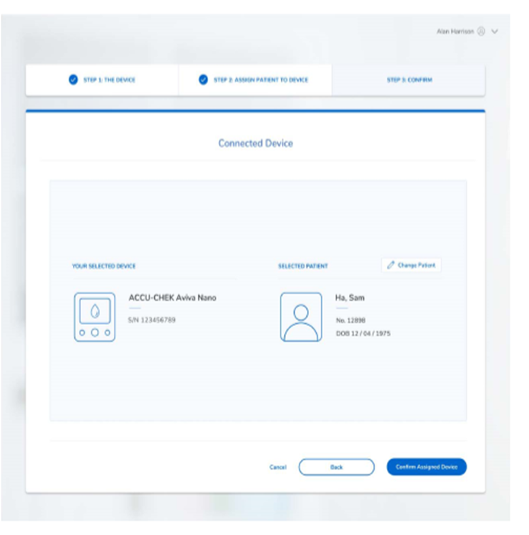Open the Step 1: The Device tab

pos(102,80)
